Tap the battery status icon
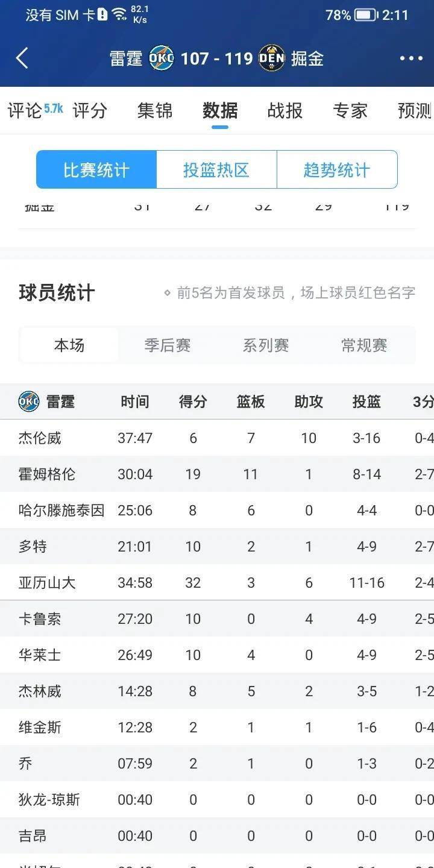Viewport: 434px width, 868px height. click(x=366, y=15)
